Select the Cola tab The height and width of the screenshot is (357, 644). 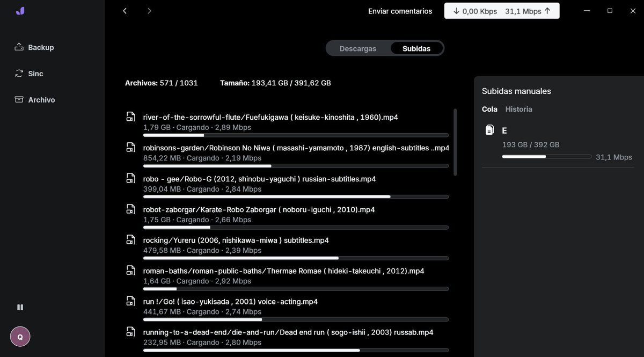(x=489, y=109)
